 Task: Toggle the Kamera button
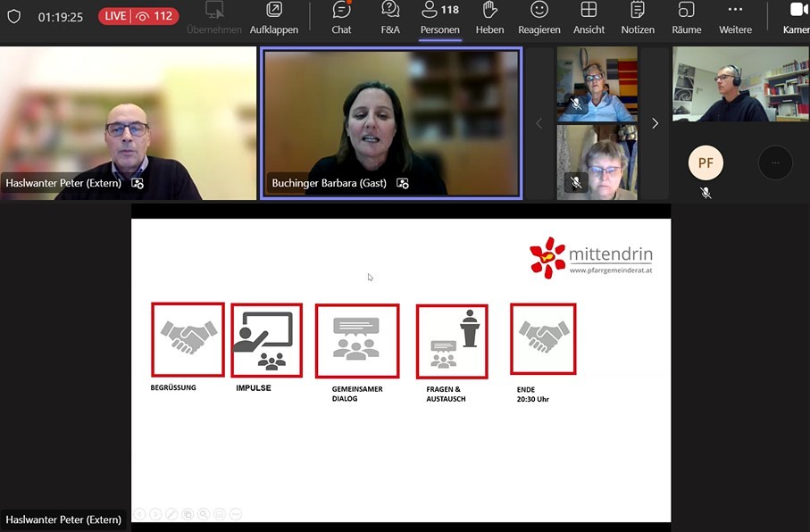point(797,18)
